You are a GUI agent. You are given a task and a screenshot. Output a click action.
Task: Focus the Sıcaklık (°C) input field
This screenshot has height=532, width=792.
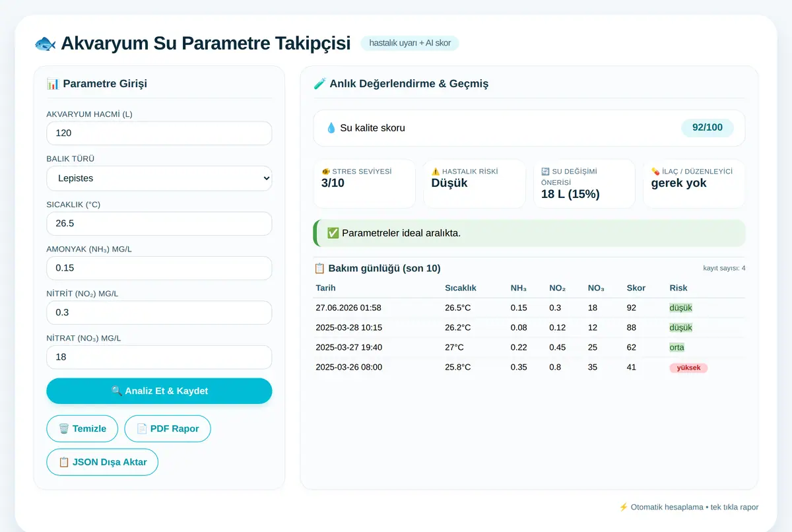pyautogui.click(x=159, y=223)
